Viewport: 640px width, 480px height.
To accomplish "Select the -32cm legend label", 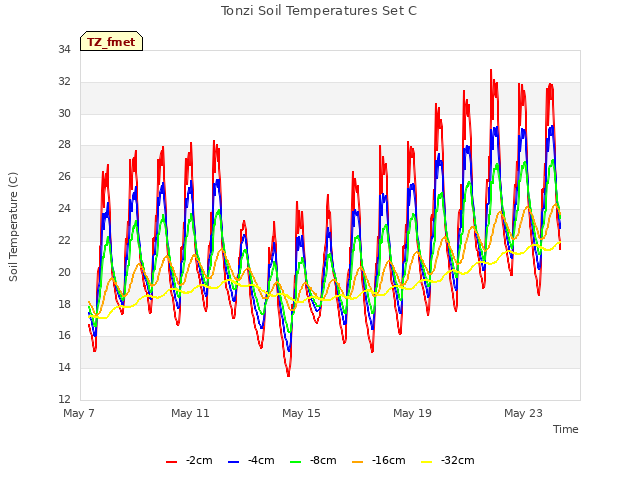I will pyautogui.click(x=458, y=461).
